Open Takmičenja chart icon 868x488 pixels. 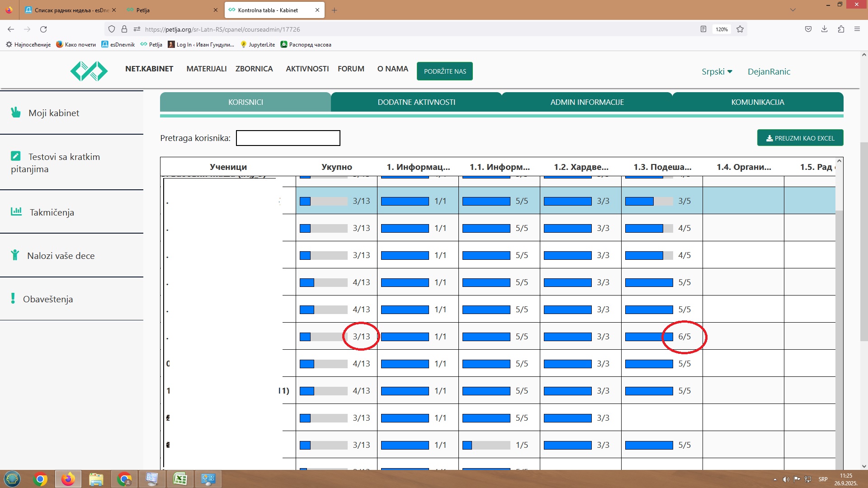[x=16, y=211]
